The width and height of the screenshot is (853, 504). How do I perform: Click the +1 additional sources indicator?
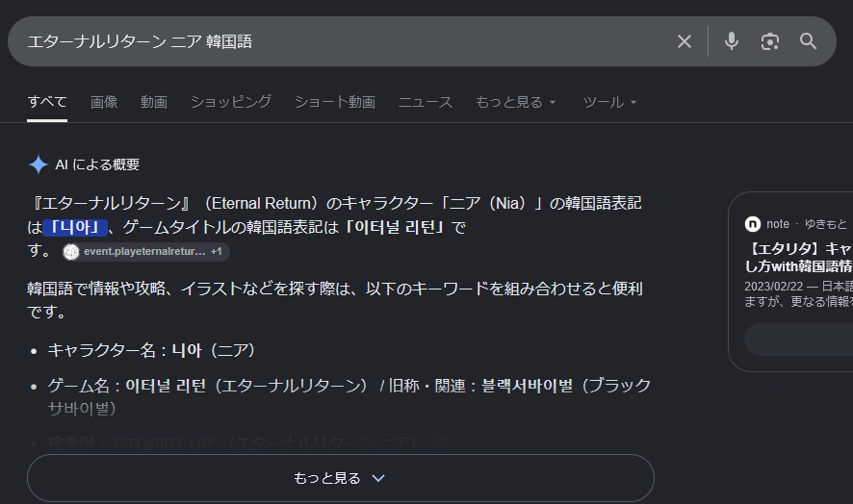(217, 252)
